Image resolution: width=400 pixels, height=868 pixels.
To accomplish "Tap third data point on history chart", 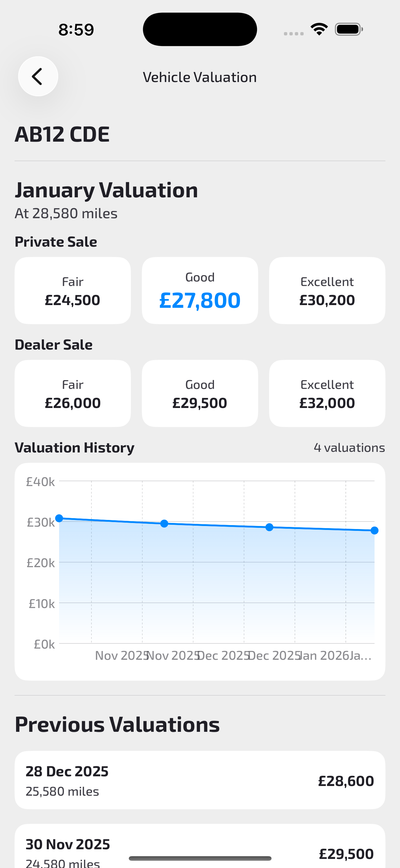I will (269, 527).
